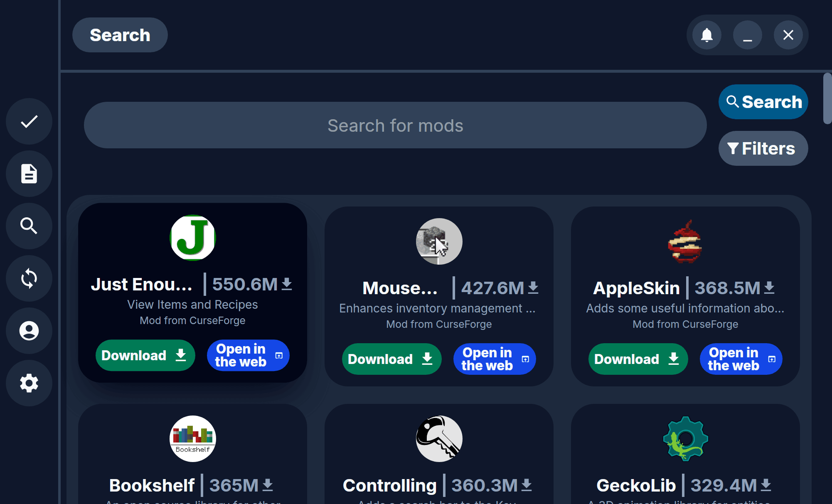Close the launcher window
Viewport: 832px width, 504px height.
click(x=788, y=35)
